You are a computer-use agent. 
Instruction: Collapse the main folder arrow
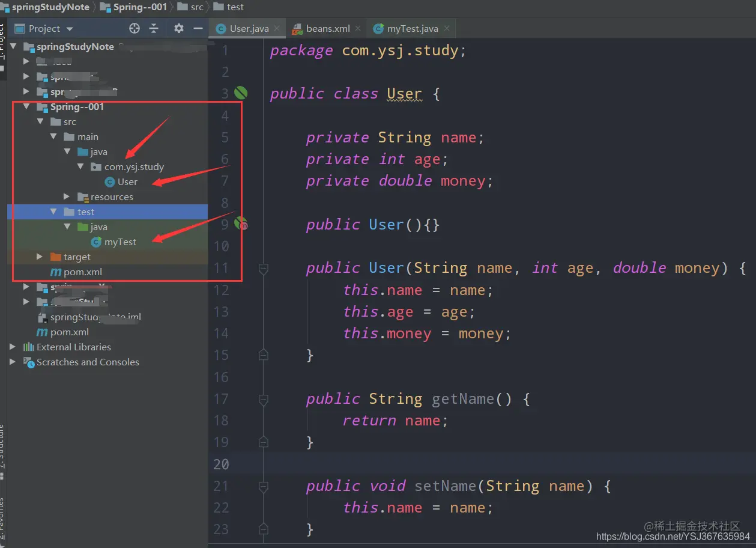(53, 136)
